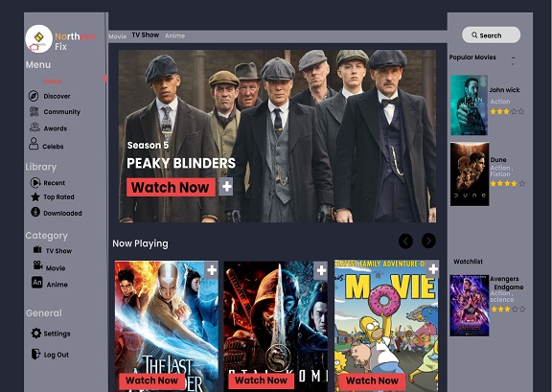
Task: Select the Log Out icon
Action: pos(35,354)
